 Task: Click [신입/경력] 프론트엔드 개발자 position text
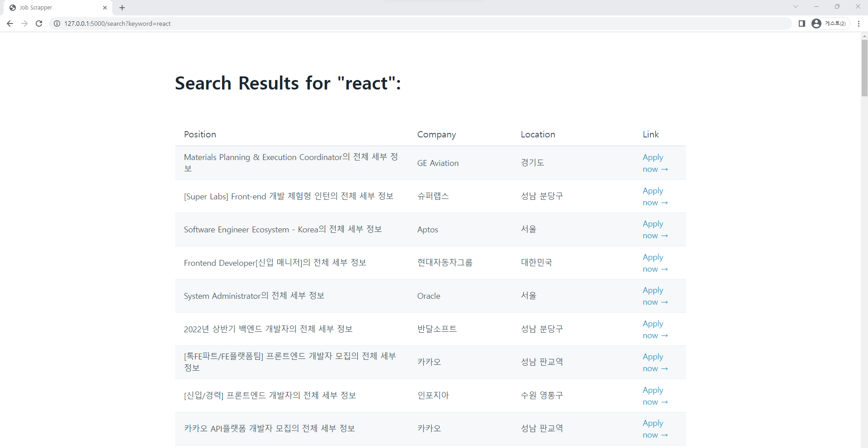pyautogui.click(x=270, y=396)
